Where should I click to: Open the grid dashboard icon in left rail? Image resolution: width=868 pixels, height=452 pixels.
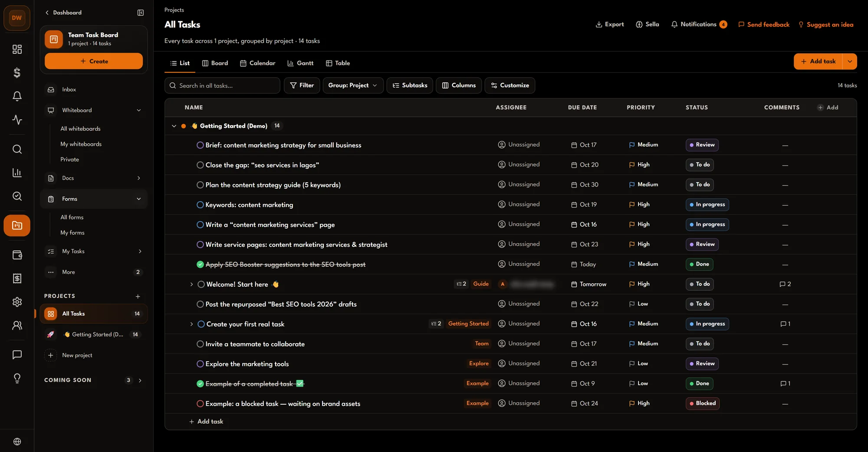pyautogui.click(x=17, y=49)
